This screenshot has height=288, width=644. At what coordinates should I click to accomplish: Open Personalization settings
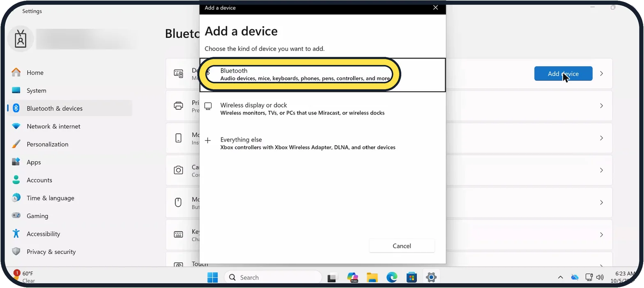(70, 144)
